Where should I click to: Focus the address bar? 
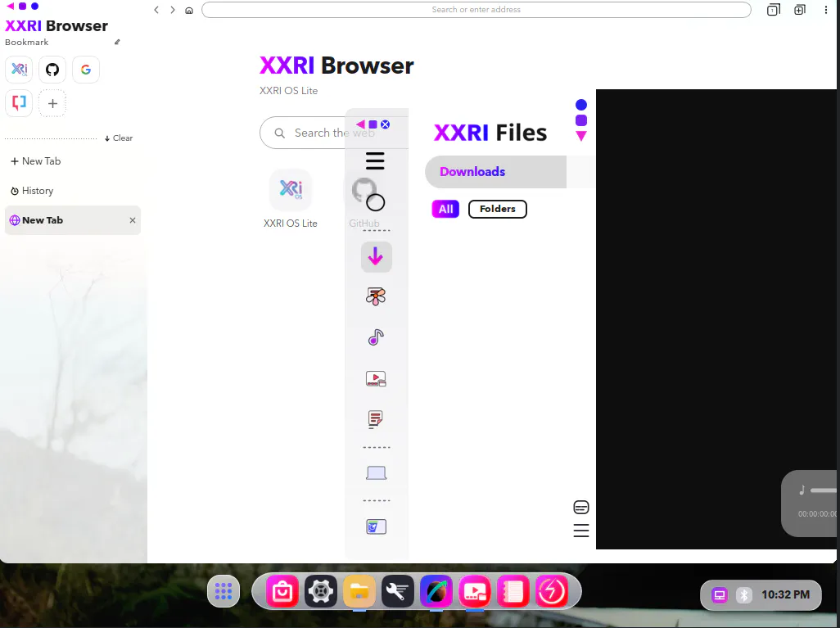(476, 10)
